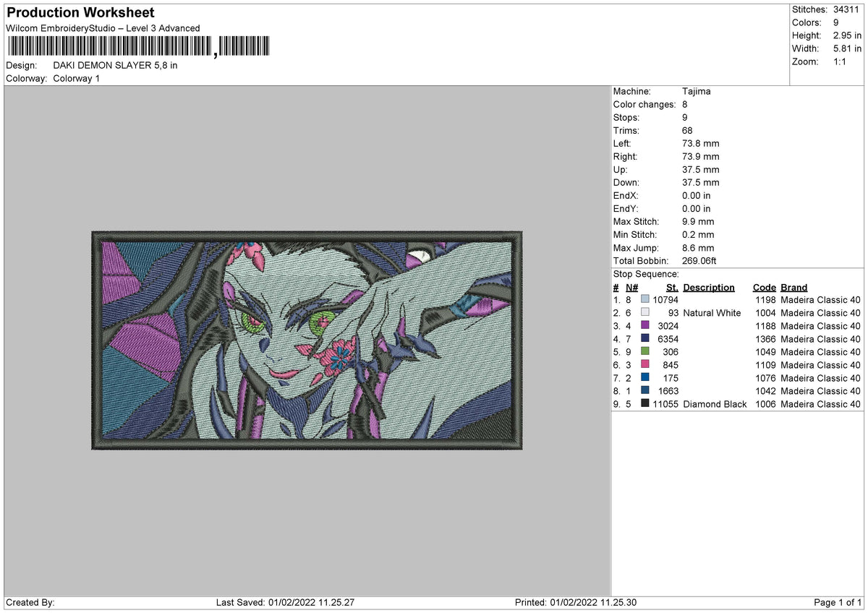Click stitch count 6354 in stop 4
This screenshot has width=868, height=613.
[668, 338]
